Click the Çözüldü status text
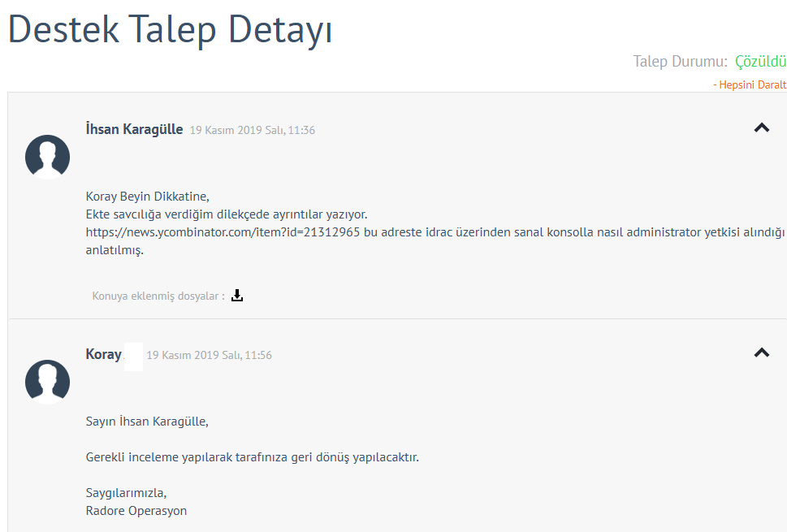 [x=760, y=62]
